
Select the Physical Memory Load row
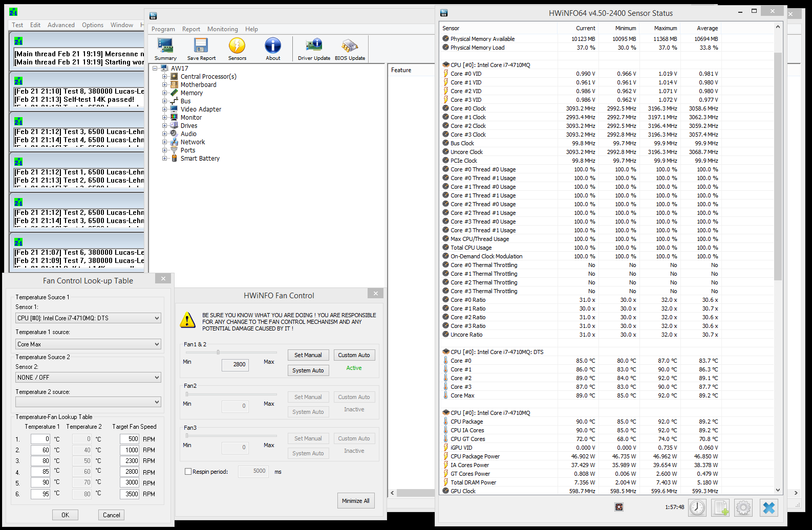580,48
